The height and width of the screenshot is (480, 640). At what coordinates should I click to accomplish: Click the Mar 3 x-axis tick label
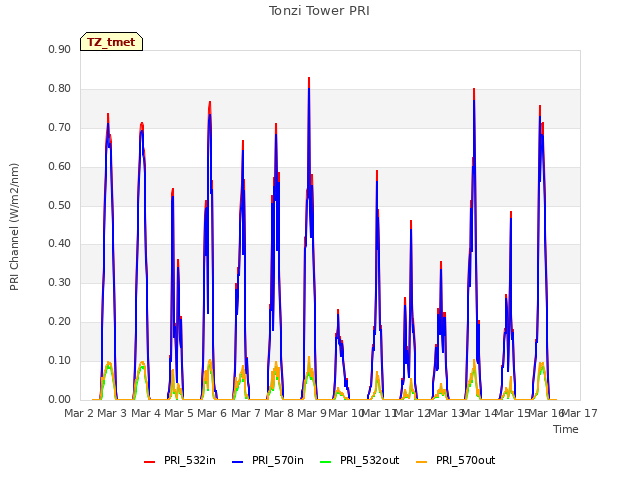click(112, 413)
